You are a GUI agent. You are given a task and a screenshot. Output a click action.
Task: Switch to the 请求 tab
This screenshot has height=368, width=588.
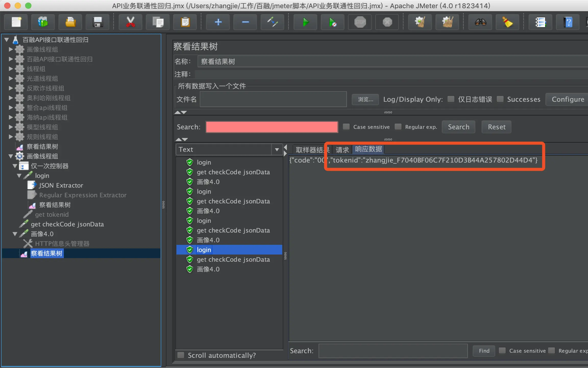[342, 150]
